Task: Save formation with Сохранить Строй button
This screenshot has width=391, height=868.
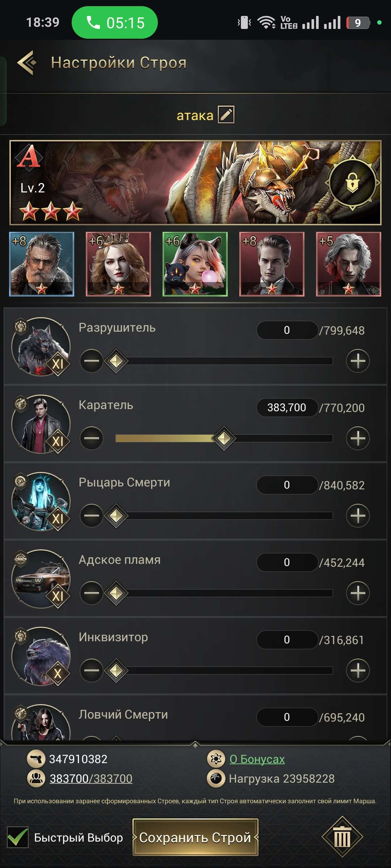Action: pos(195,837)
